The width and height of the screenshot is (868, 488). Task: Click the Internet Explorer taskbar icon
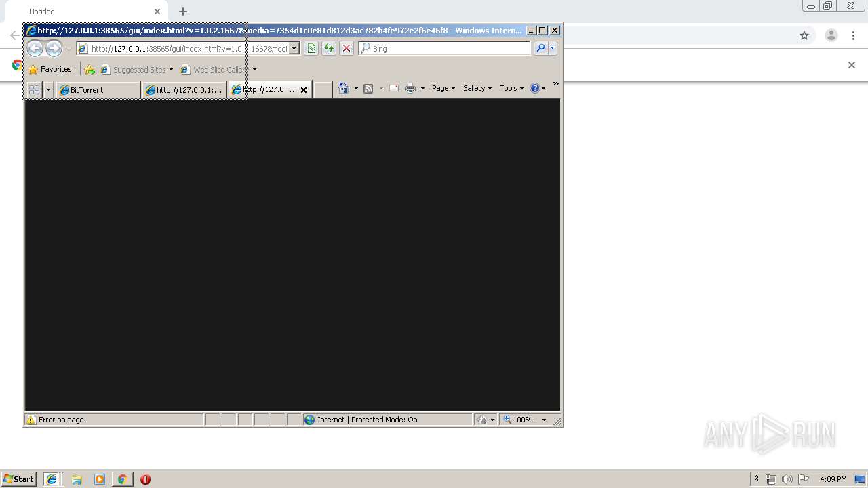click(52, 479)
